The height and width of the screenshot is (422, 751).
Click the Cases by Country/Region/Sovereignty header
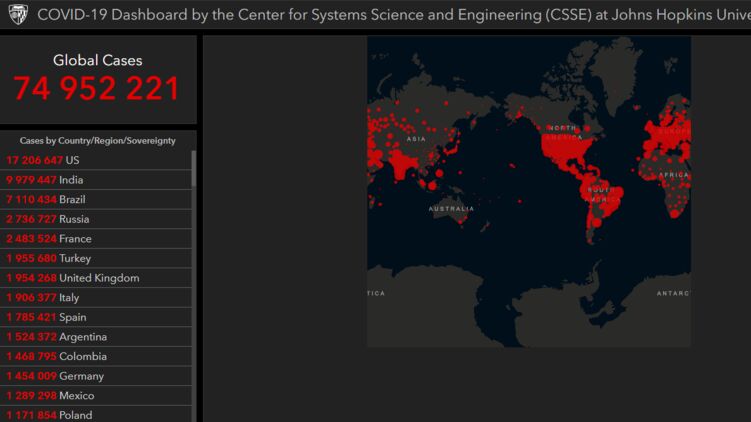[x=97, y=141]
